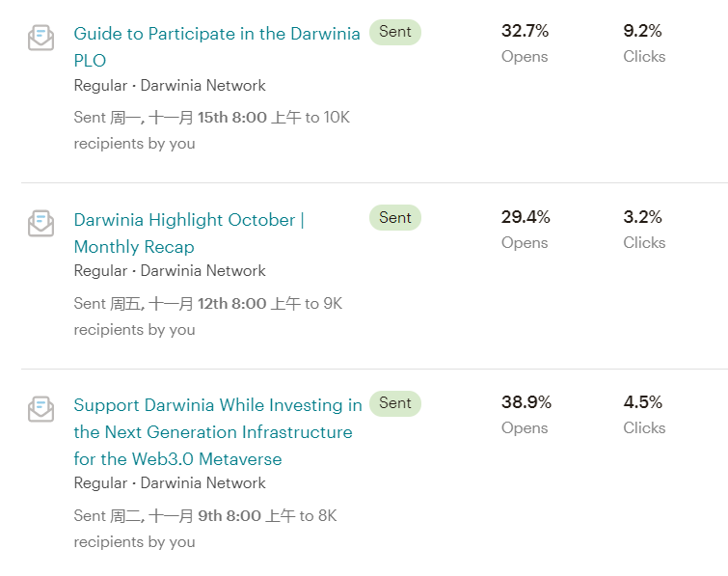Open the Darwinia Highlight October Monthly Recap campaign
Screen dimensions: 728x576
tap(189, 220)
